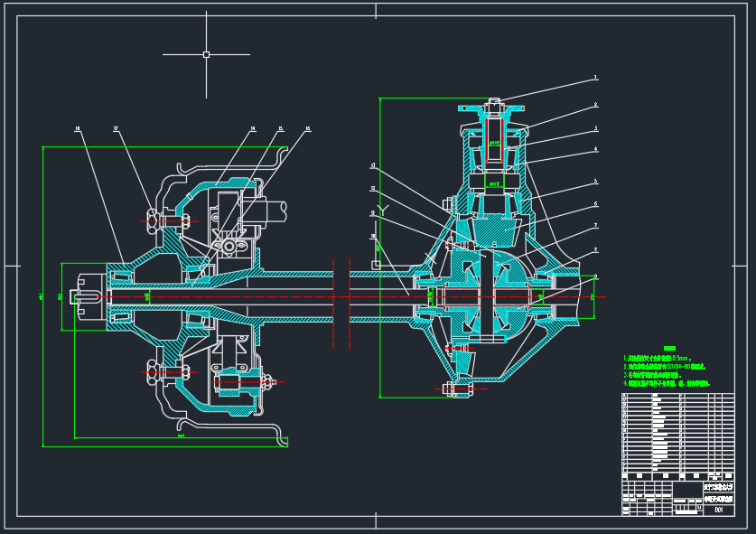756x534 pixels.
Task: Select part balloon 17 on the hub assembly
Action: pos(116,128)
